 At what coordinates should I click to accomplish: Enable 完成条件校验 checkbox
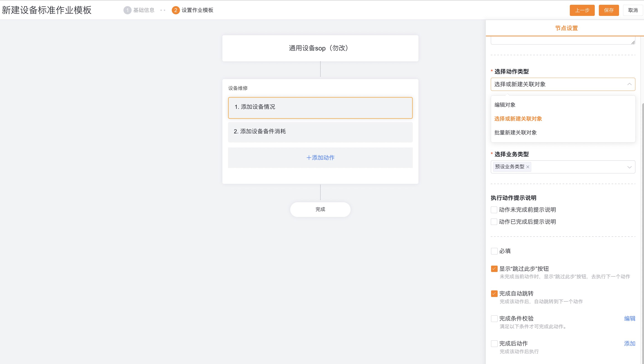point(494,319)
